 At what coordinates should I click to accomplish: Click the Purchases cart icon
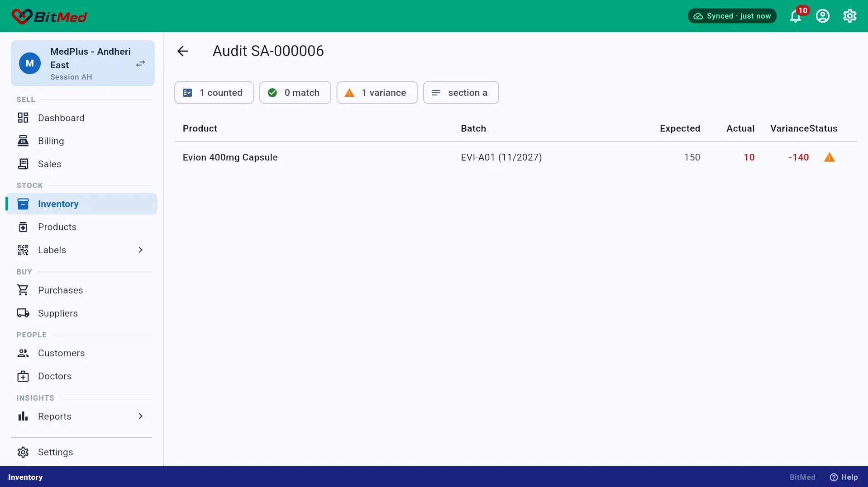coord(23,290)
